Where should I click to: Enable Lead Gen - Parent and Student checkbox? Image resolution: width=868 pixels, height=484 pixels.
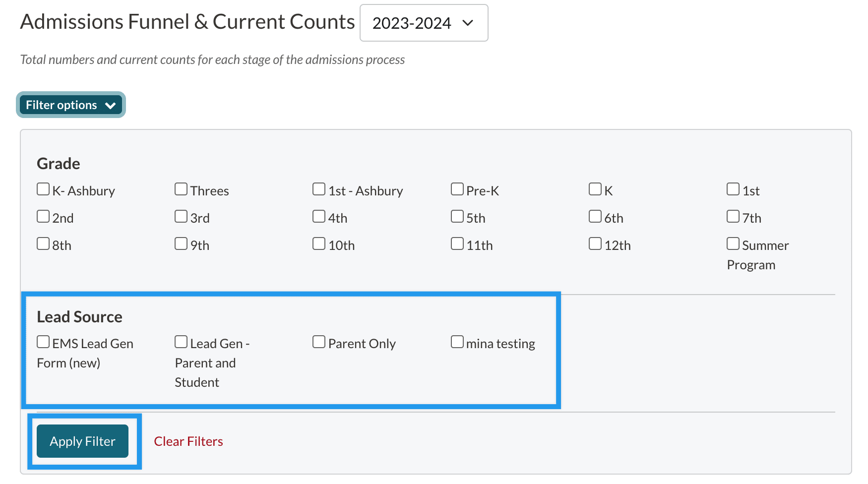pos(181,342)
